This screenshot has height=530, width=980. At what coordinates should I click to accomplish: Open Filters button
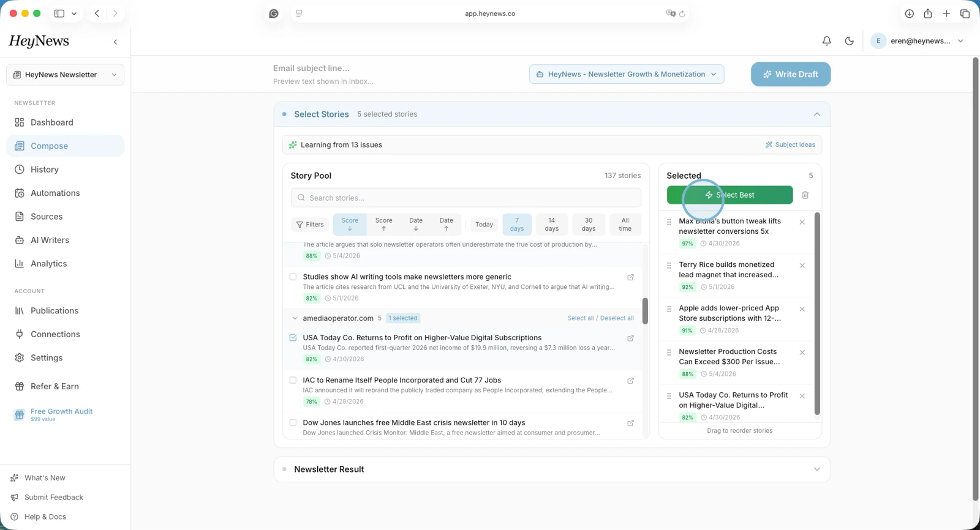pos(310,225)
